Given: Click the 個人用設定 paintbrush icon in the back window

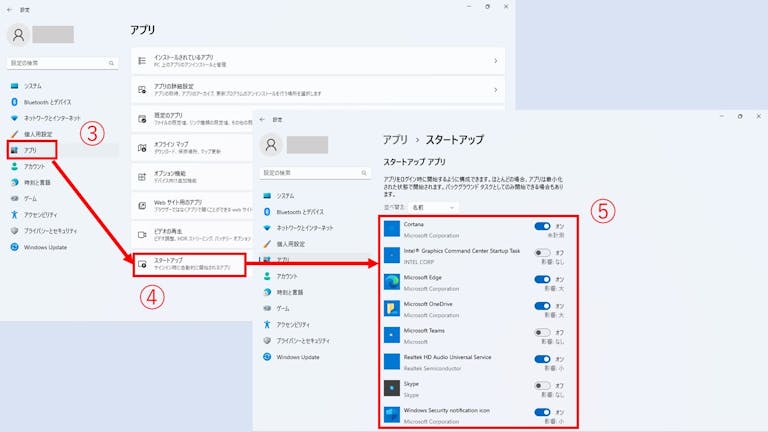Looking at the screenshot, I should pyautogui.click(x=15, y=134).
